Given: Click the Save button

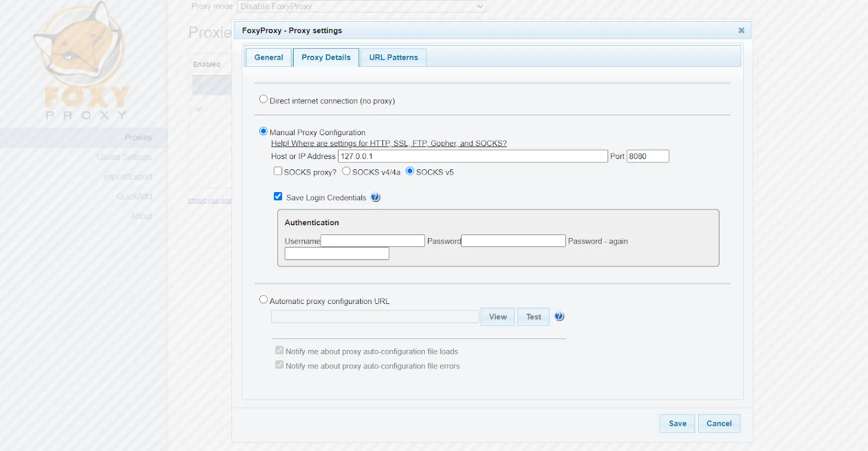Looking at the screenshot, I should [x=678, y=423].
